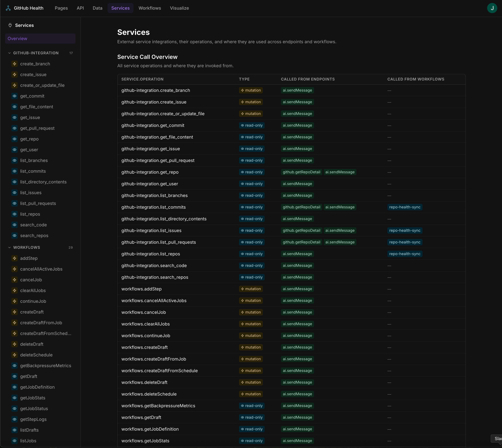This screenshot has height=448, width=502.
Task: Click github-integration.get_user table cell
Action: (x=150, y=184)
